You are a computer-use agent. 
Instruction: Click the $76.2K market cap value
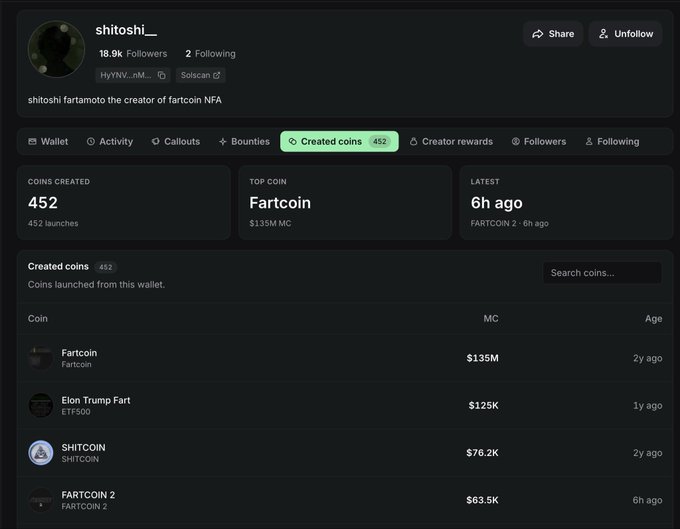pos(483,453)
